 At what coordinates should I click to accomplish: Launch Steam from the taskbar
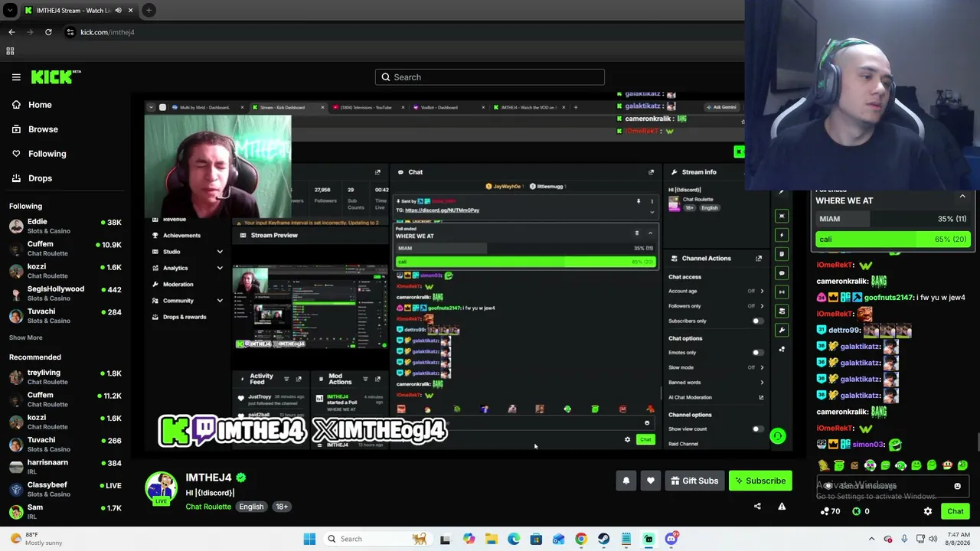604,539
